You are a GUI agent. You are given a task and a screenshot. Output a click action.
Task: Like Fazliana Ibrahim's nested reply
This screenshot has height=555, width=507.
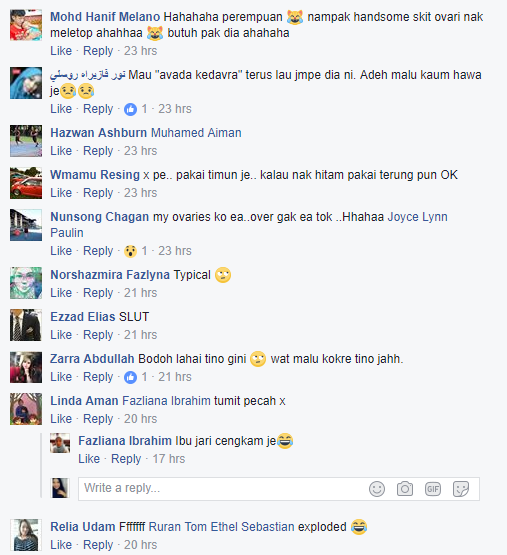[89, 459]
